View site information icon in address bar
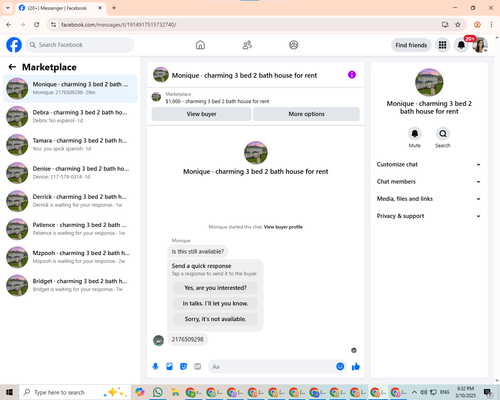This screenshot has height=400, width=500. tap(53, 24)
